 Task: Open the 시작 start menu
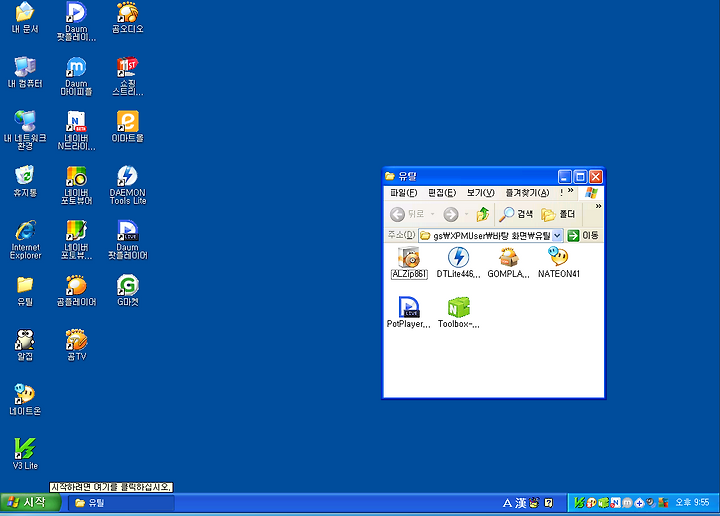[x=30, y=503]
